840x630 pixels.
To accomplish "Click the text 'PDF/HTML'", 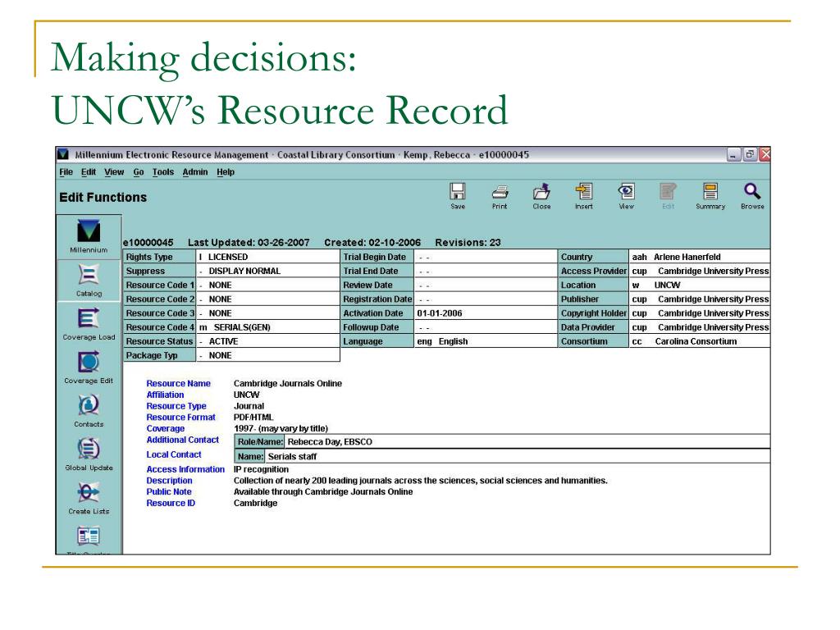I will (253, 418).
